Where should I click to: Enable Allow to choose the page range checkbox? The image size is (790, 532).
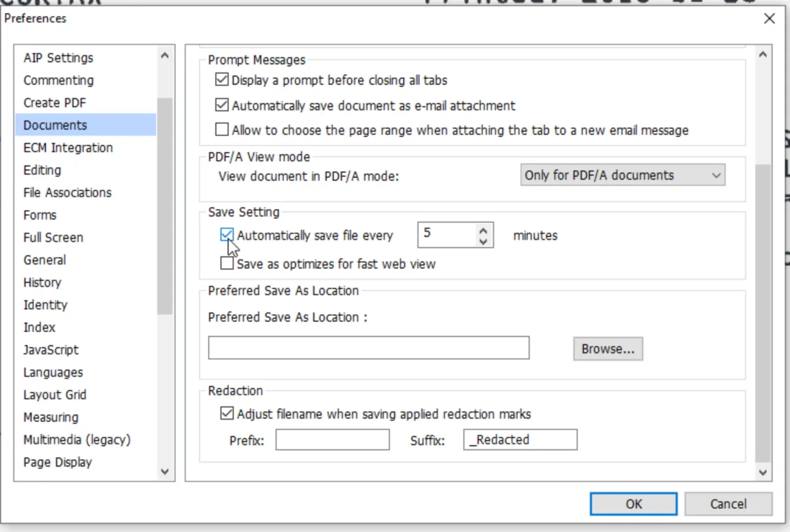point(222,130)
